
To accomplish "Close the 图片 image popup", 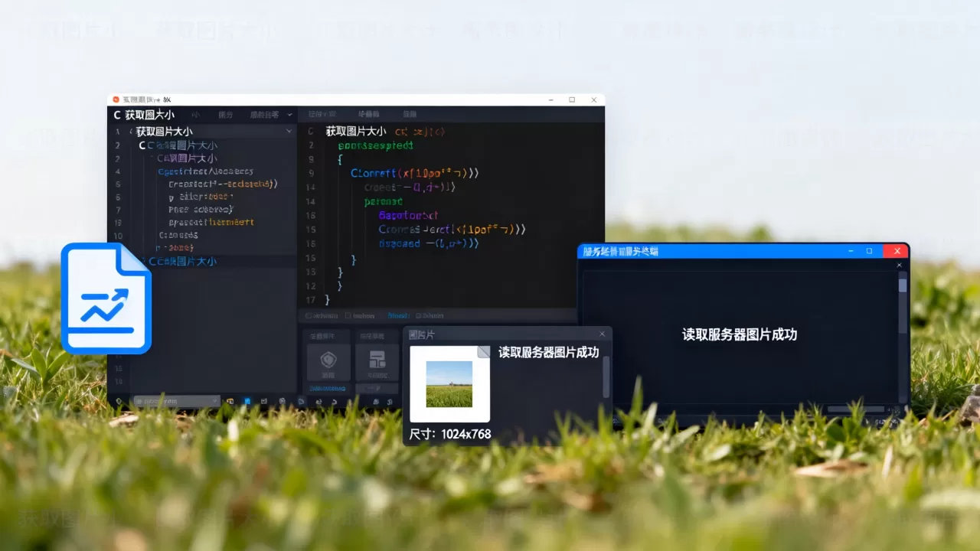I will pos(603,334).
